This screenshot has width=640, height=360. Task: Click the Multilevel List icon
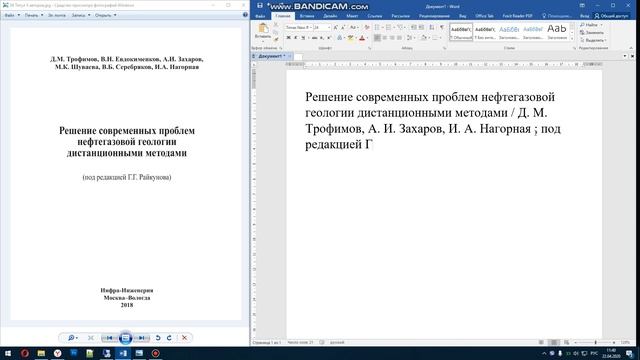click(400, 27)
